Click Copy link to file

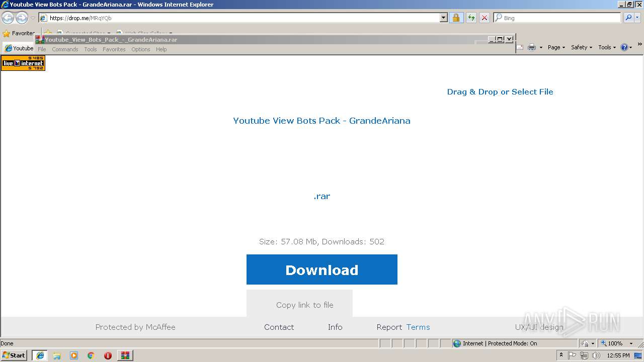pyautogui.click(x=305, y=305)
